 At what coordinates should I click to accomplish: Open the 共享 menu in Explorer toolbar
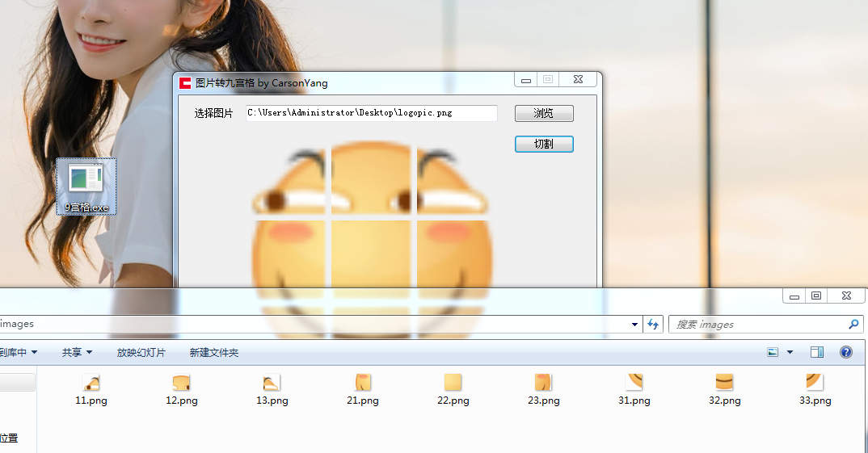tap(77, 352)
